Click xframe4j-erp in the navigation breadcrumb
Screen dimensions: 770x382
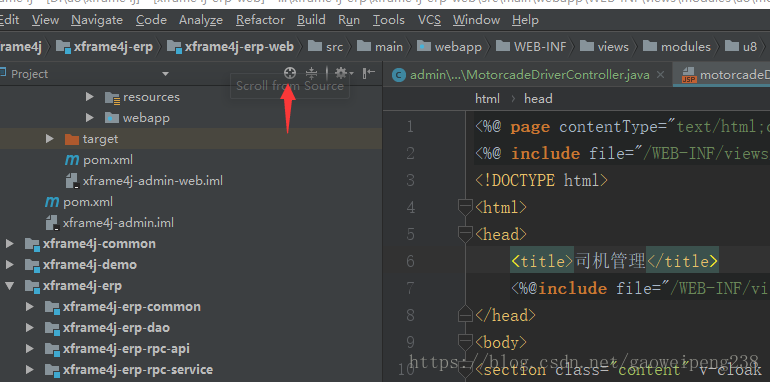coord(105,47)
